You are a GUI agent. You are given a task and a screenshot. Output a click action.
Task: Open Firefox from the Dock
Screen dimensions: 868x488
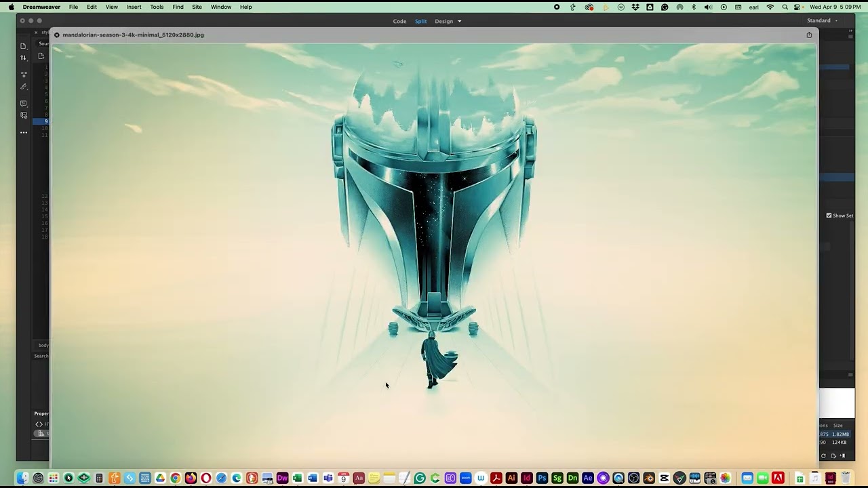pos(191,478)
